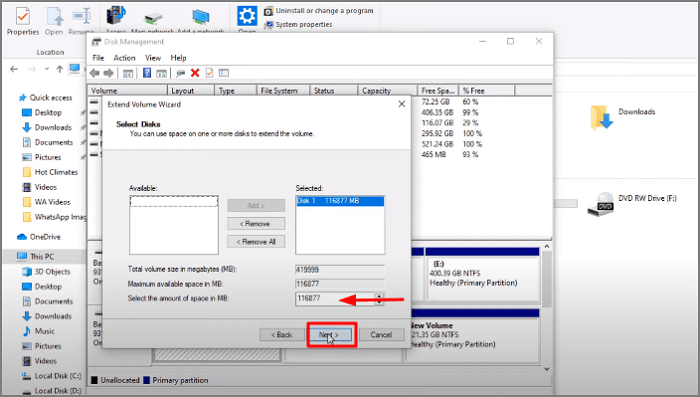The height and width of the screenshot is (397, 700).
Task: Select the New Volume NTFS partition block
Action: tap(473, 335)
